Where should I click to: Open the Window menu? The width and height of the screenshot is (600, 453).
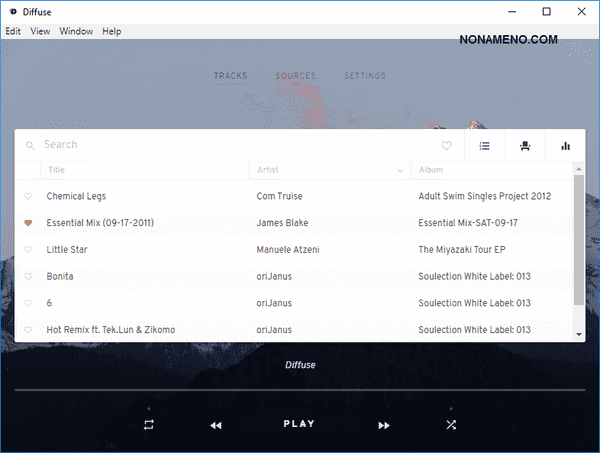click(76, 31)
